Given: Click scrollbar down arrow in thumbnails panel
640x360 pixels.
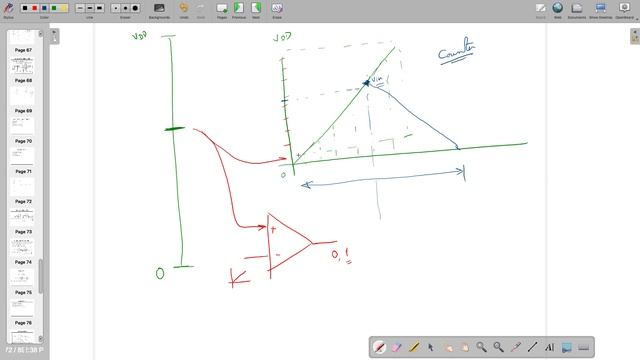Looking at the screenshot, I should click(40, 339).
